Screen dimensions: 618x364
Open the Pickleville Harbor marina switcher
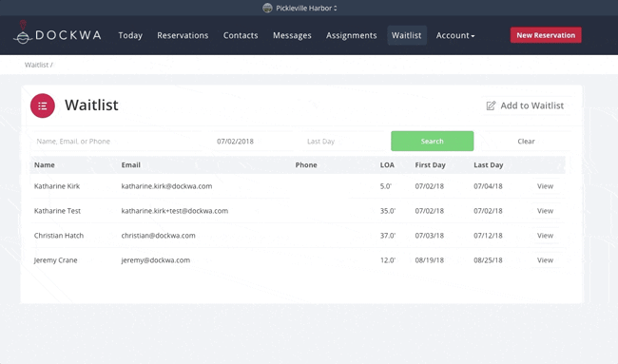point(306,8)
